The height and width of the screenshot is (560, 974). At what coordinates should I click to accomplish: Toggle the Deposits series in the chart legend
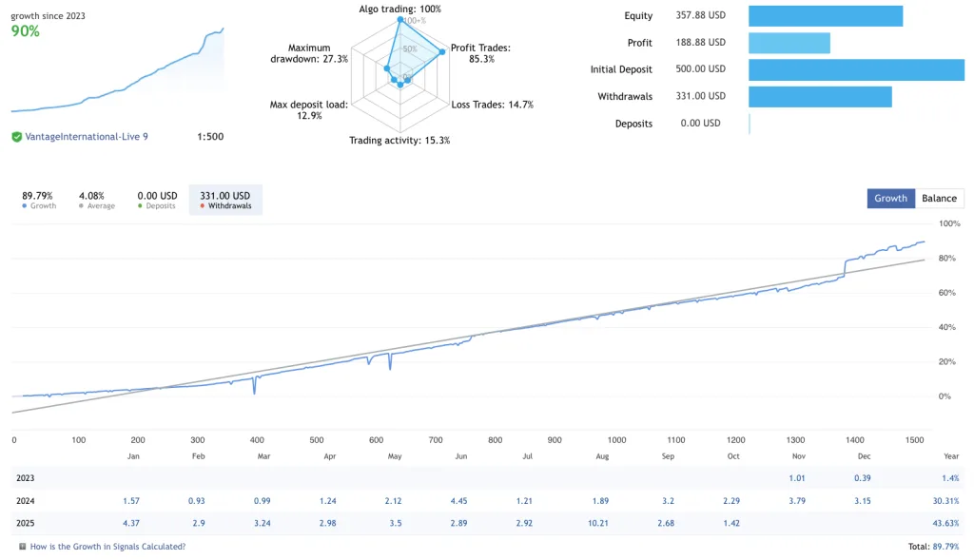click(x=156, y=200)
